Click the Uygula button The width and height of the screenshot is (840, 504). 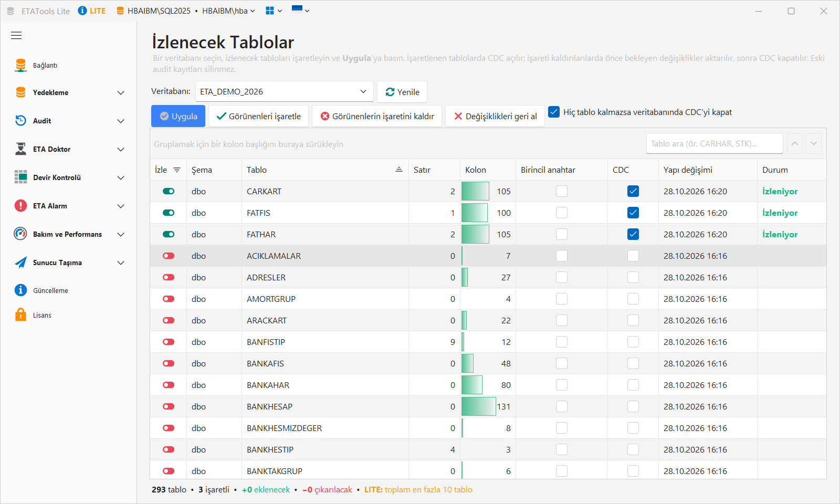coord(178,116)
